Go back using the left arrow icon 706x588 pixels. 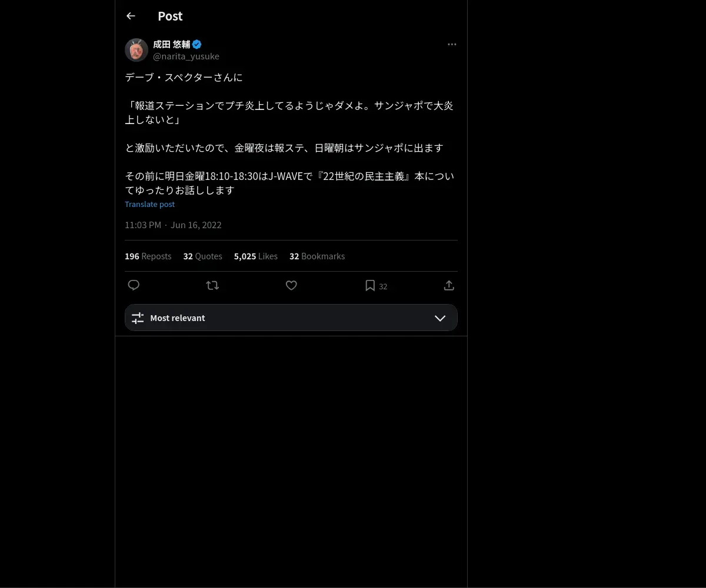(x=131, y=16)
